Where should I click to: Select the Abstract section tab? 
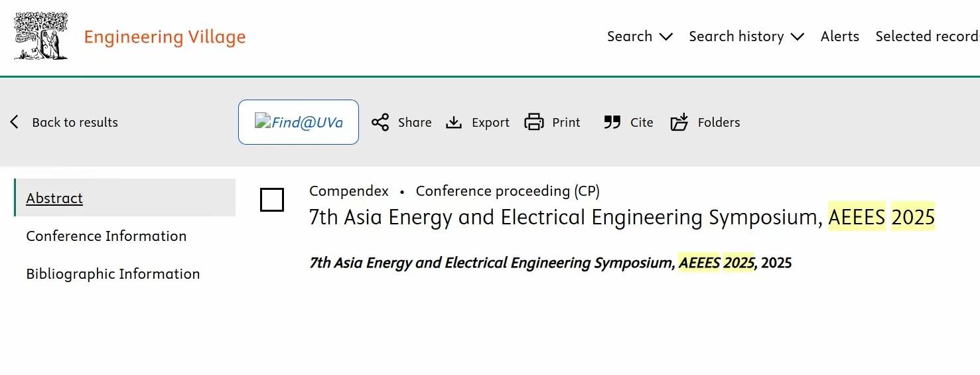125,198
